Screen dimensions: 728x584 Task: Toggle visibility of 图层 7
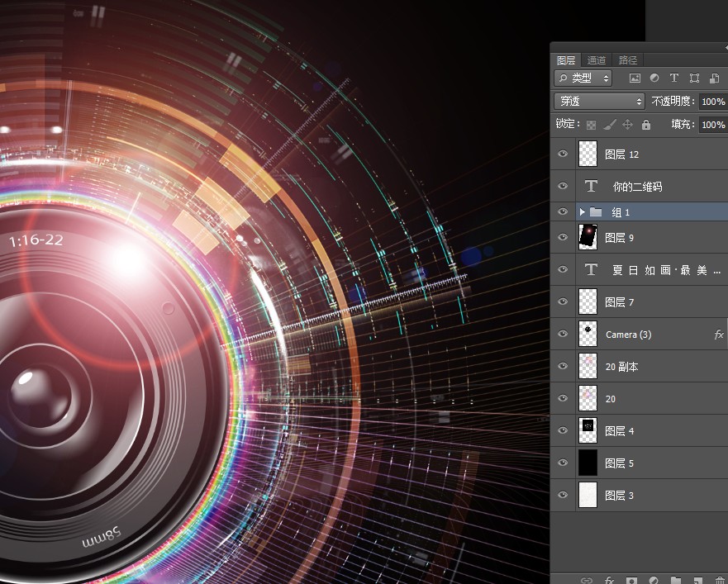(x=563, y=301)
